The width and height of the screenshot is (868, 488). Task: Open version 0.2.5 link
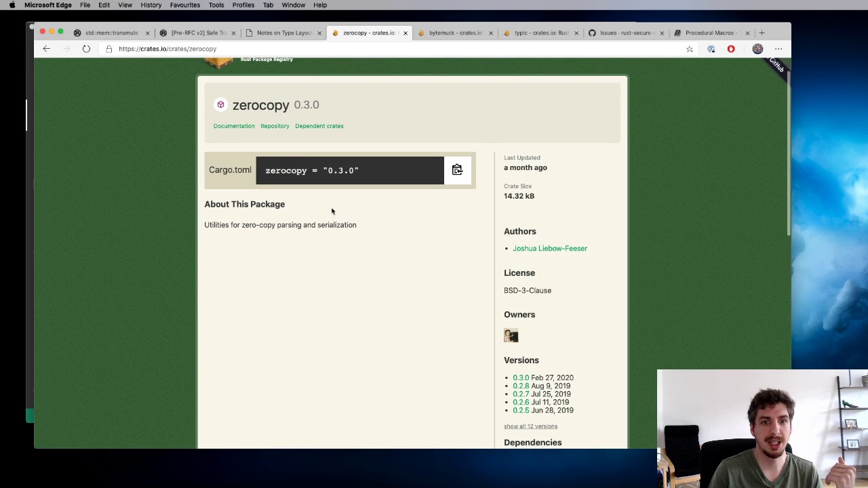pyautogui.click(x=521, y=410)
